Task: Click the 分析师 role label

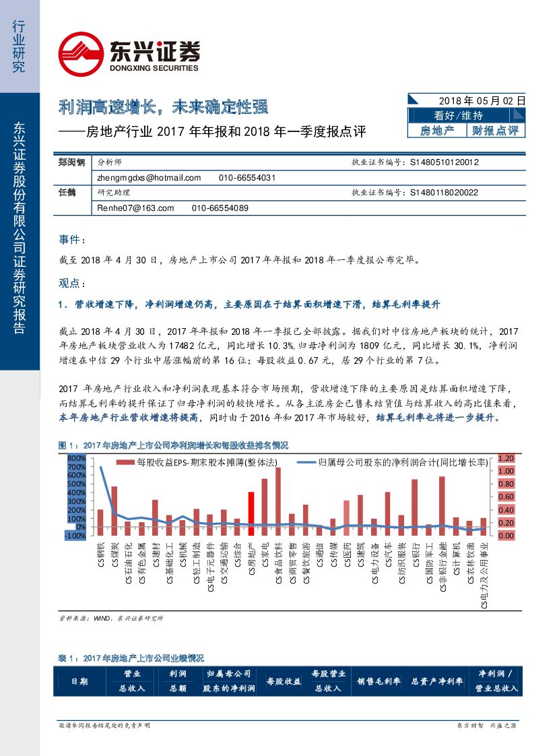Action: [x=109, y=162]
